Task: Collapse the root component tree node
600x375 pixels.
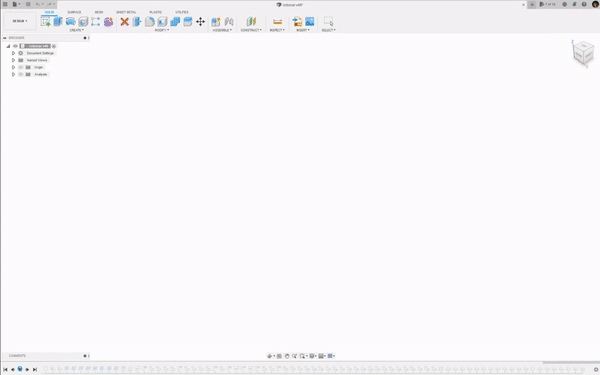Action: (8, 46)
